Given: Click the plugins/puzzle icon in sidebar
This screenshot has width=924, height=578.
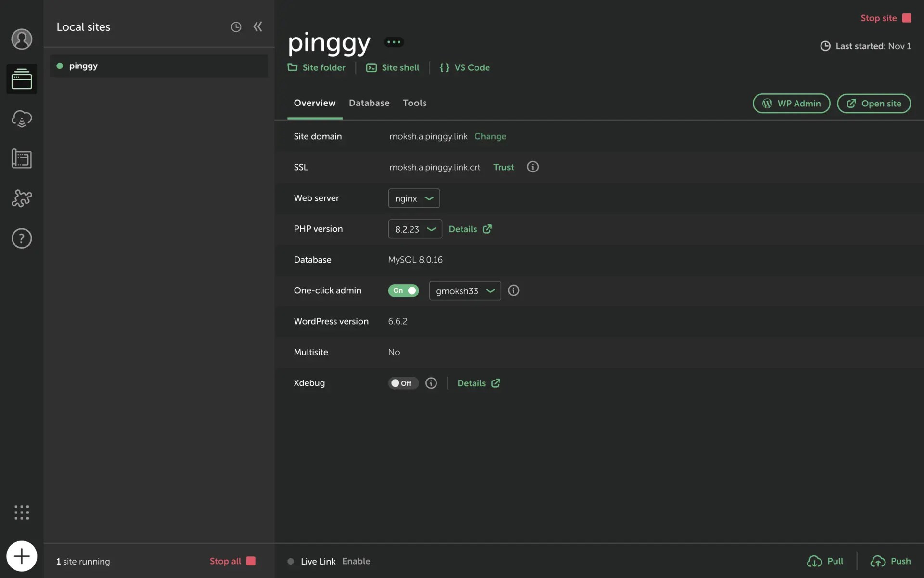Looking at the screenshot, I should [21, 197].
